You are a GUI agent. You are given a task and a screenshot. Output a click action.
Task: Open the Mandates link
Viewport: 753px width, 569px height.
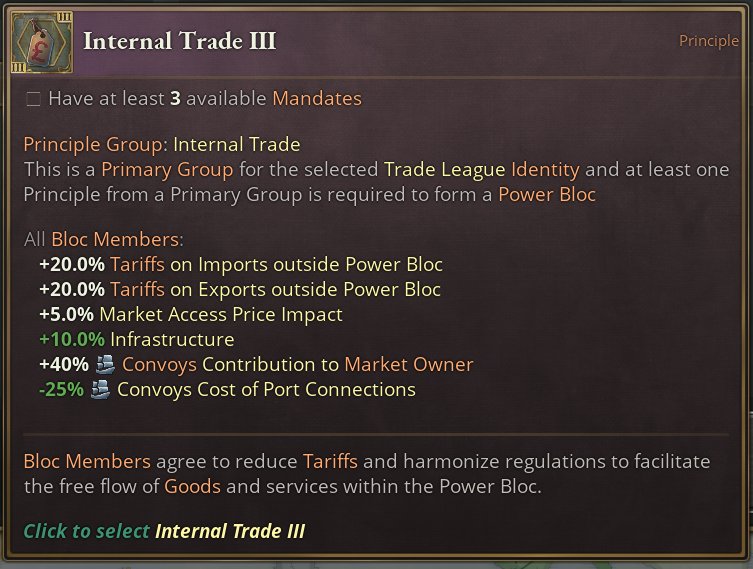[316, 99]
